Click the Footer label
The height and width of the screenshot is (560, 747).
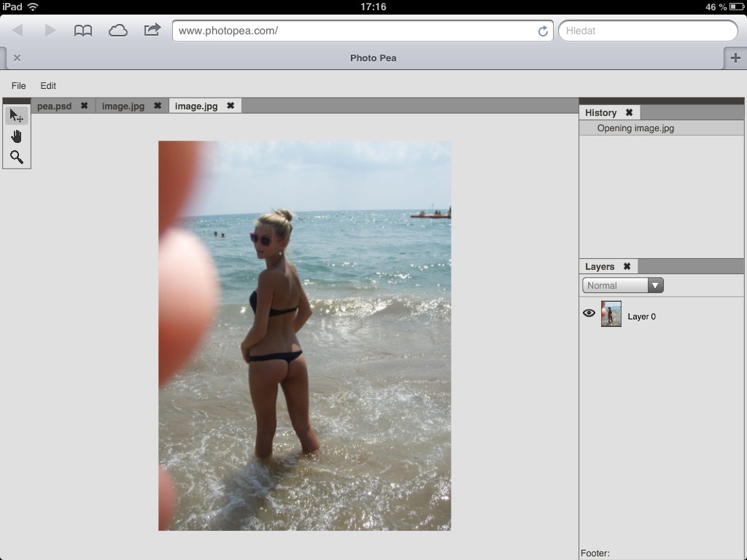[x=595, y=553]
